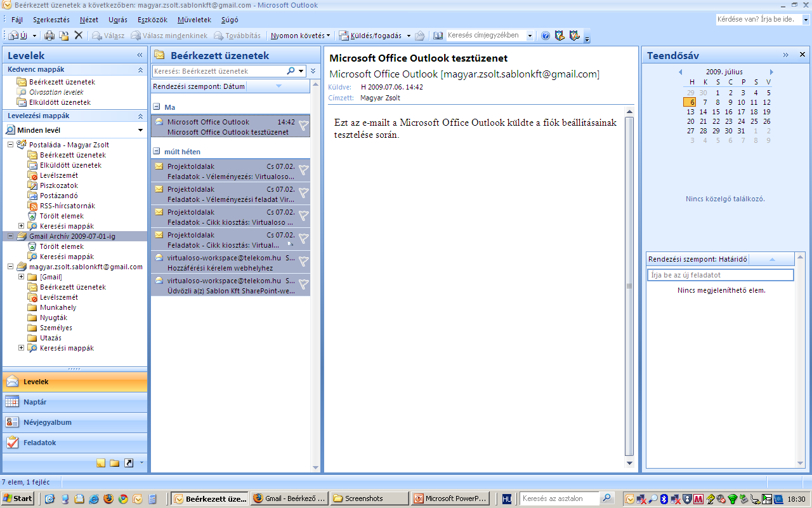Open the Fájl menu
Screen dimensions: 812x508
(x=17, y=20)
